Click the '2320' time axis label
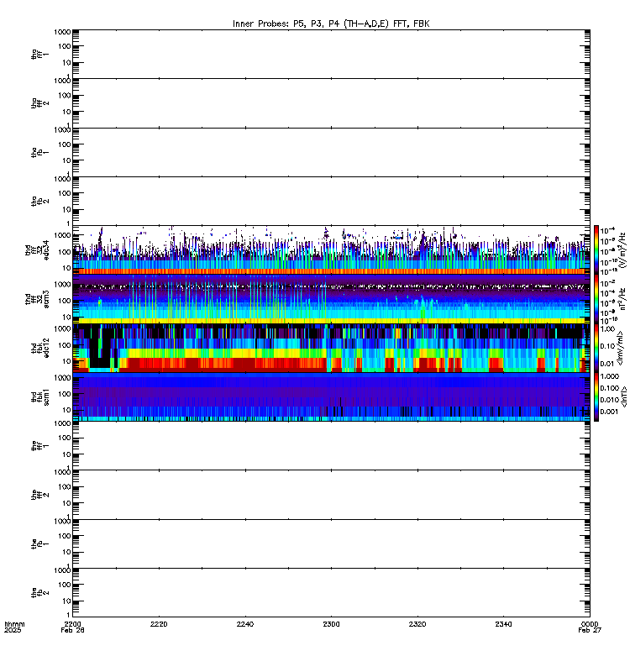 click(417, 624)
